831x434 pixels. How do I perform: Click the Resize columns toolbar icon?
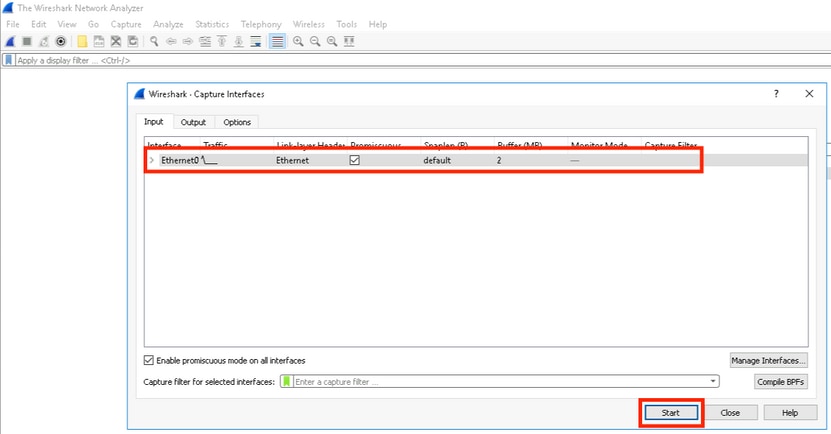click(x=349, y=41)
